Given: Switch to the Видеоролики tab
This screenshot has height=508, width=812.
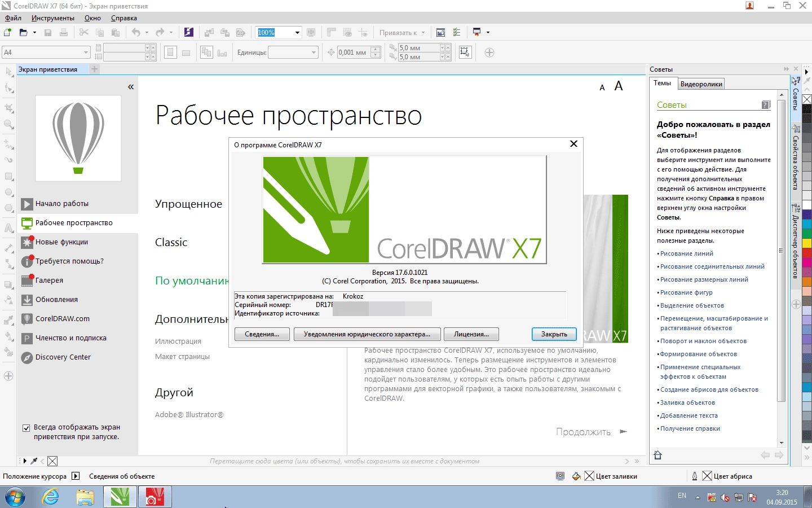Looking at the screenshot, I should pyautogui.click(x=701, y=84).
